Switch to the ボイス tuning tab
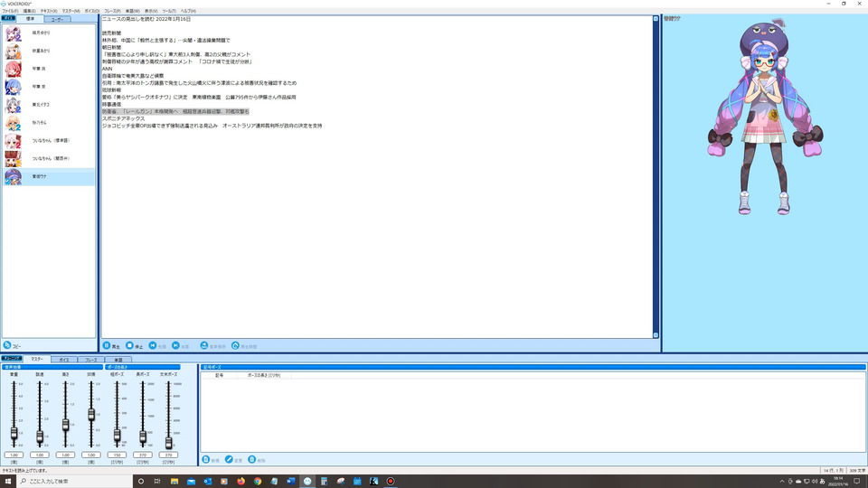This screenshot has height=488, width=868. 64,360
